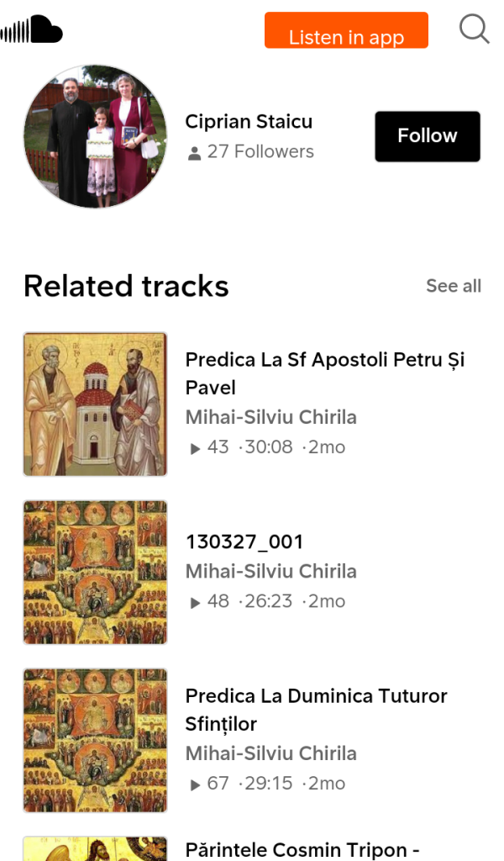
Task: View the 27 Followers count
Action: coord(260,152)
